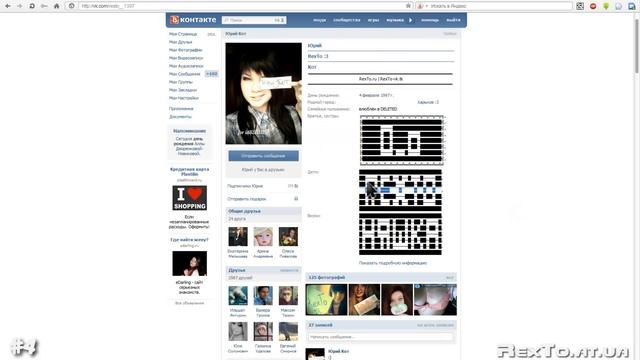Screen dimensions: 640x360
Task: Click eDarling ad photo
Action: coord(190,264)
